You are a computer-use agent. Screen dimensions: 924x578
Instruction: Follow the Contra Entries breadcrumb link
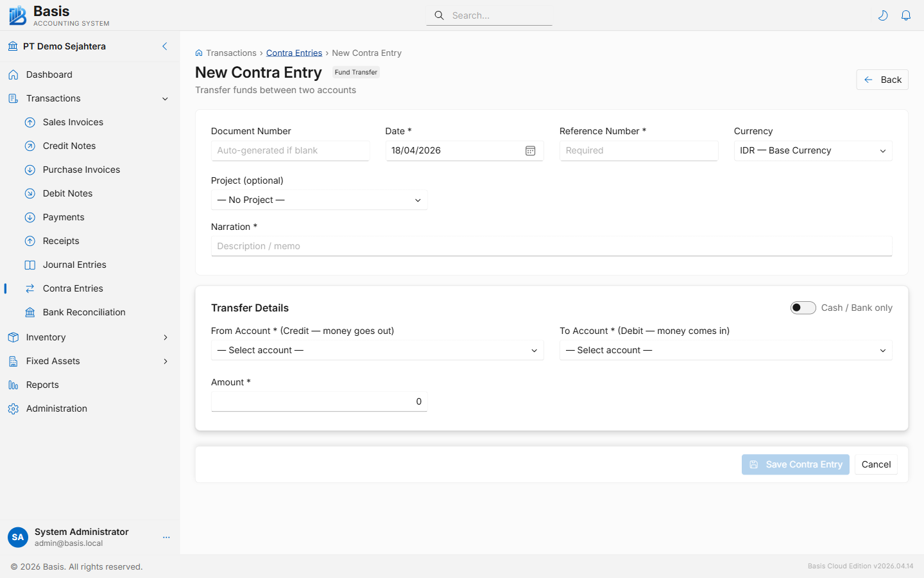294,53
